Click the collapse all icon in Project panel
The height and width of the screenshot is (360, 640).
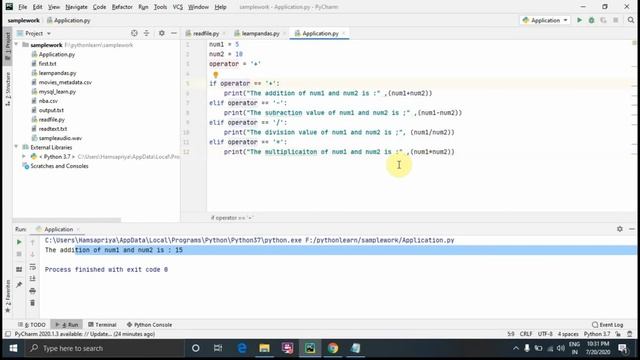point(147,33)
